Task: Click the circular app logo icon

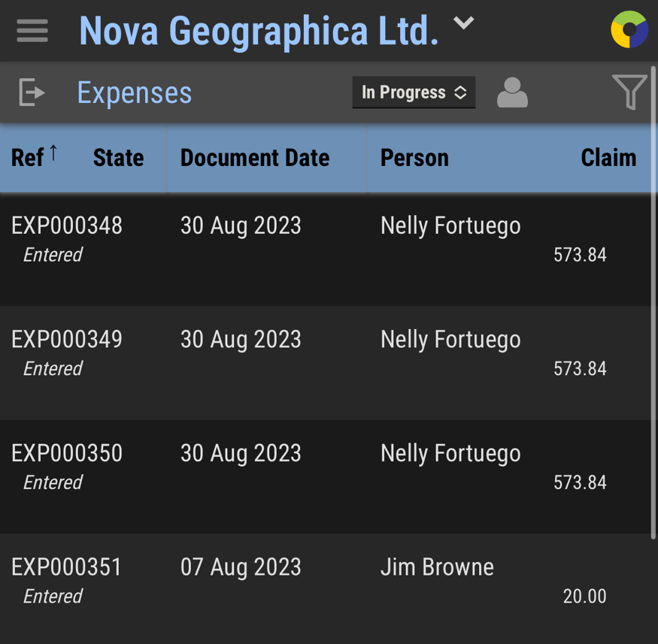Action: coord(629,30)
